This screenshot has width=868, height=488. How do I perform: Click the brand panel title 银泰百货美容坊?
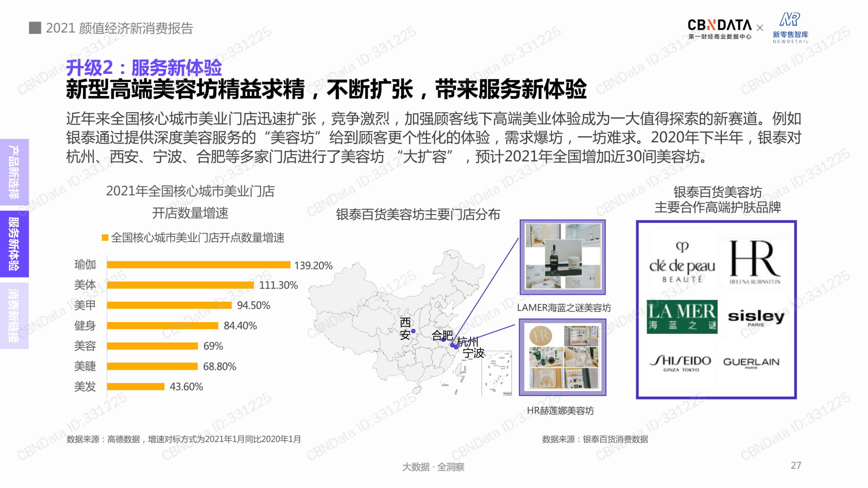coord(717,192)
